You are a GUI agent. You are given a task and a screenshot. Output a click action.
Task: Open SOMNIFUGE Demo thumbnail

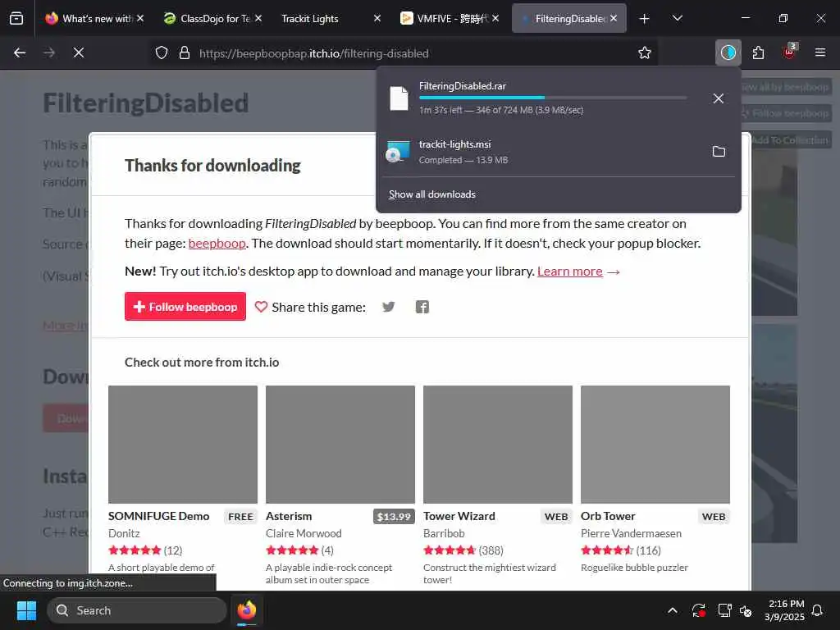pyautogui.click(x=183, y=444)
